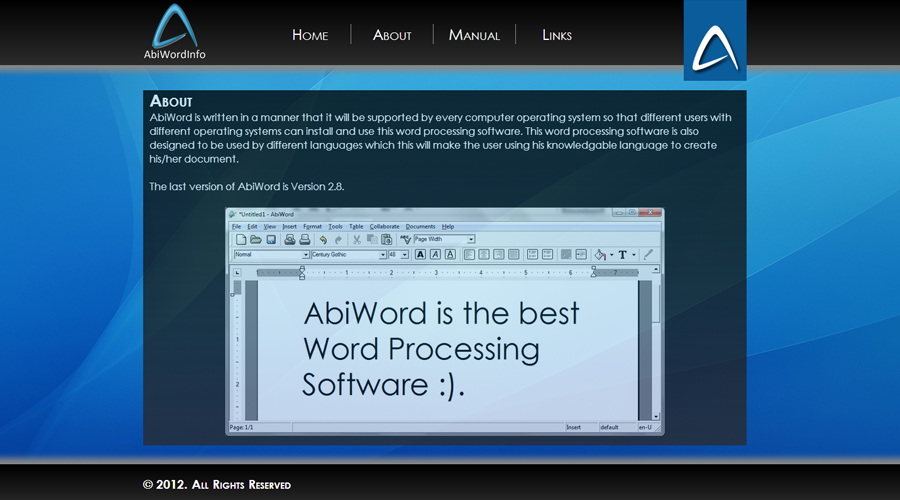Toggle Underline formatting button
The image size is (900, 500).
coord(451,255)
